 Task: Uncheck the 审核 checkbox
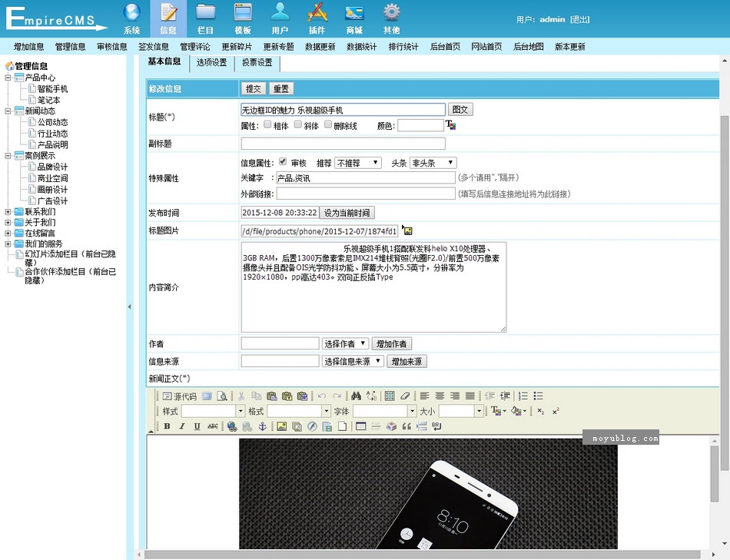(283, 161)
